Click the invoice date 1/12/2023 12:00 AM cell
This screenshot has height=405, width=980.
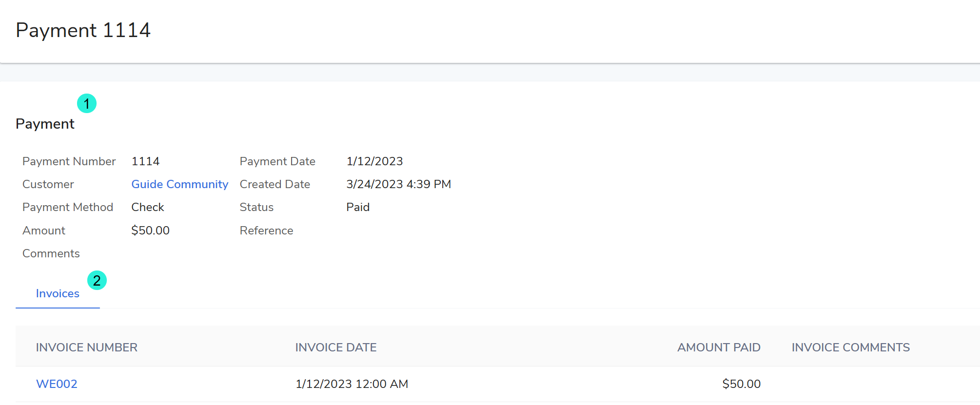[352, 384]
